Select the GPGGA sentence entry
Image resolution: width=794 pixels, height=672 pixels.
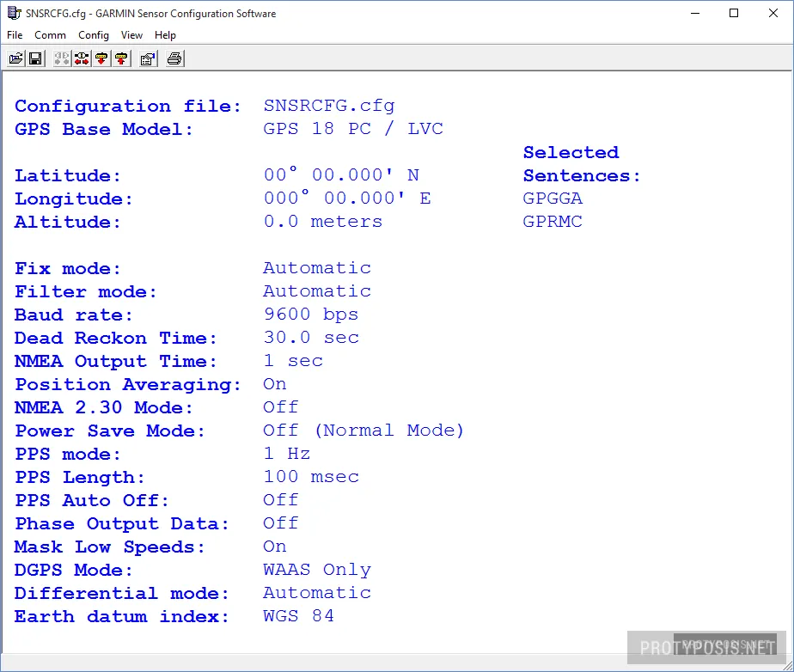pyautogui.click(x=552, y=198)
